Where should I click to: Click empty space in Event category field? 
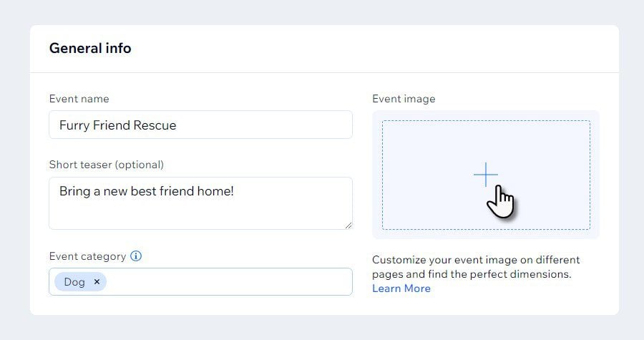coord(229,282)
